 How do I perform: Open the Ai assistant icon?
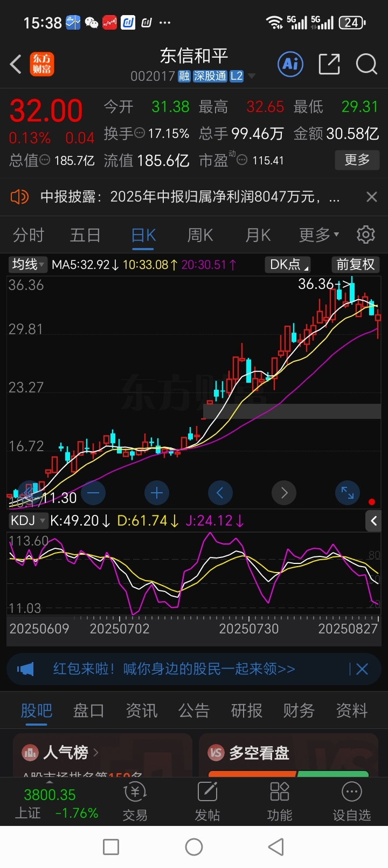point(290,64)
